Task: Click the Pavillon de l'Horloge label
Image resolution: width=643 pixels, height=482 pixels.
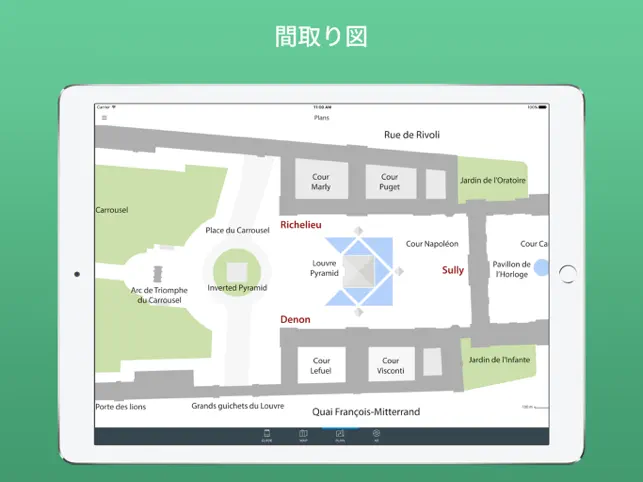Action: 511,269
